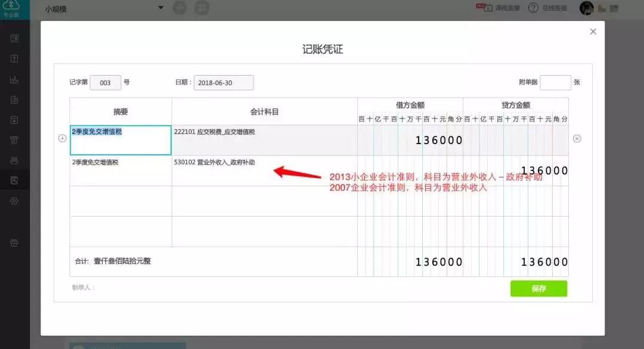This screenshot has height=349, width=644.
Task: Click the user avatar in top bar
Action: [x=587, y=8]
